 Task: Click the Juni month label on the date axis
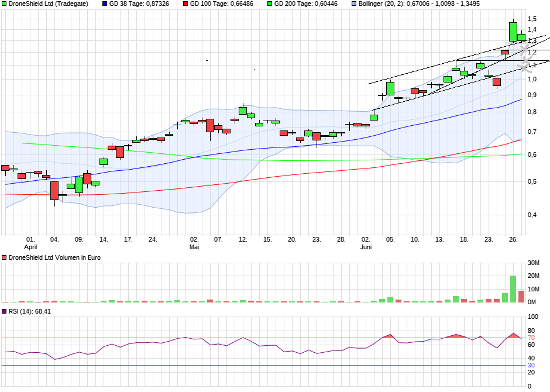point(366,247)
